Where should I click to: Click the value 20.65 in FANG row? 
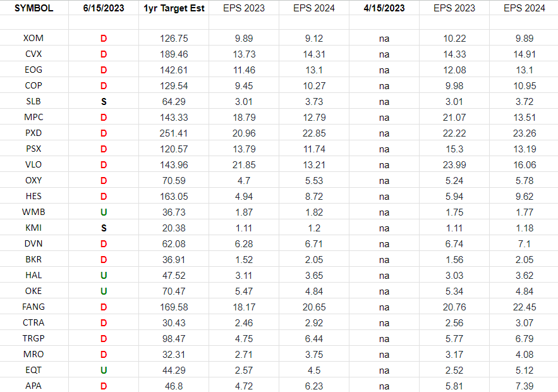point(314,307)
